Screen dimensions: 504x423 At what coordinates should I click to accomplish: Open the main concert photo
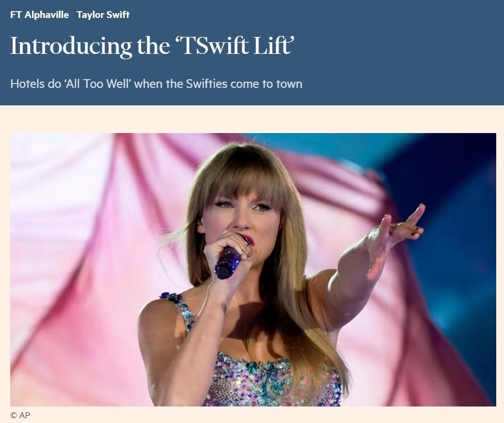253,270
